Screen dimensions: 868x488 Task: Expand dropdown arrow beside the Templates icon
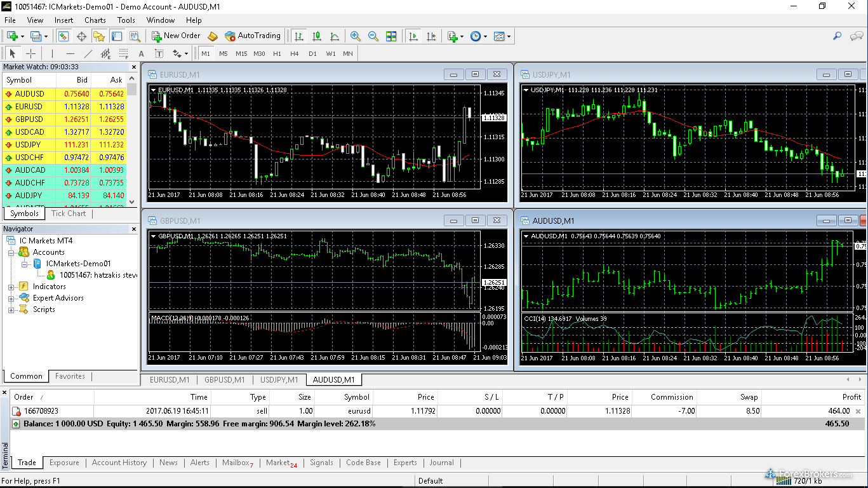[509, 36]
